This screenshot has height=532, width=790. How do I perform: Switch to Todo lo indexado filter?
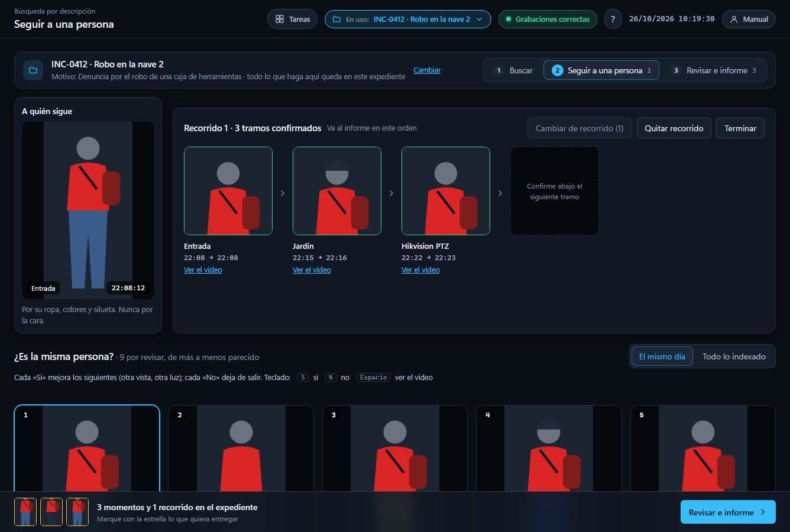coord(734,356)
